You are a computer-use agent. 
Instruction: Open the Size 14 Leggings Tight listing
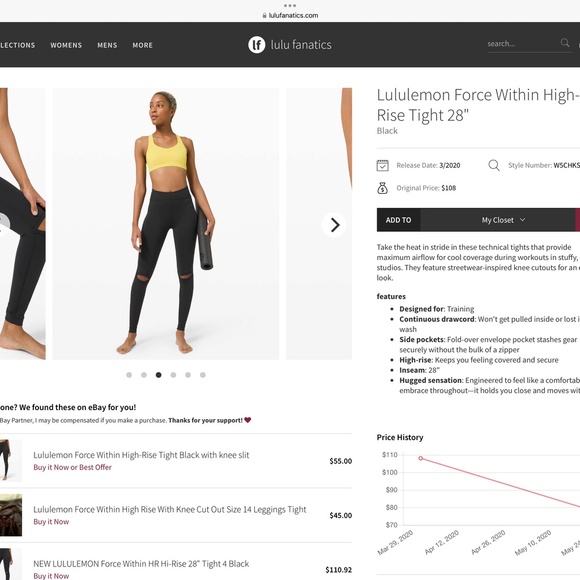[x=170, y=509]
